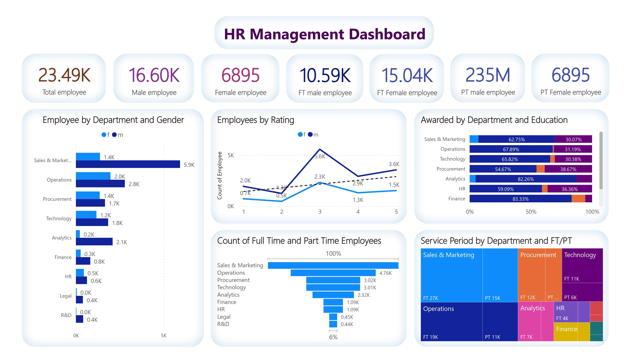The width and height of the screenshot is (630, 364).
Task: Click the Operations FT 19K treemap tile
Action: pyautogui.click(x=451, y=322)
